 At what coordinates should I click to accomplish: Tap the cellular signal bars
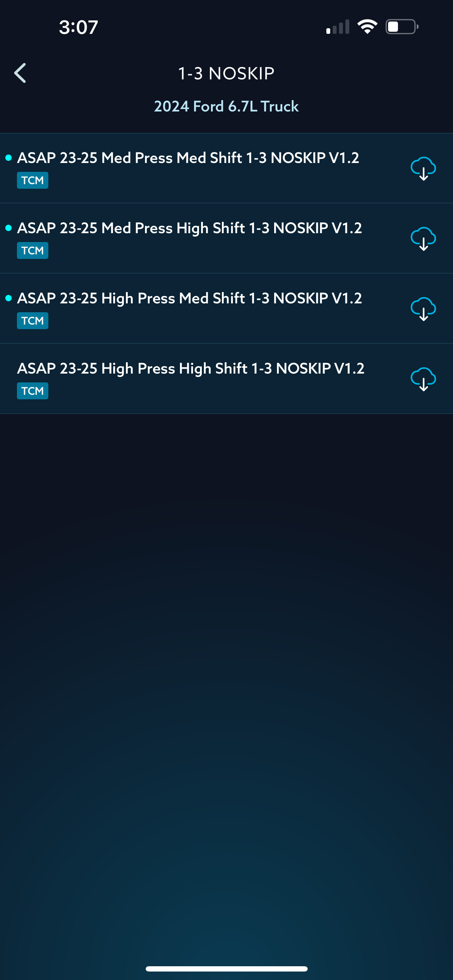coord(338,27)
